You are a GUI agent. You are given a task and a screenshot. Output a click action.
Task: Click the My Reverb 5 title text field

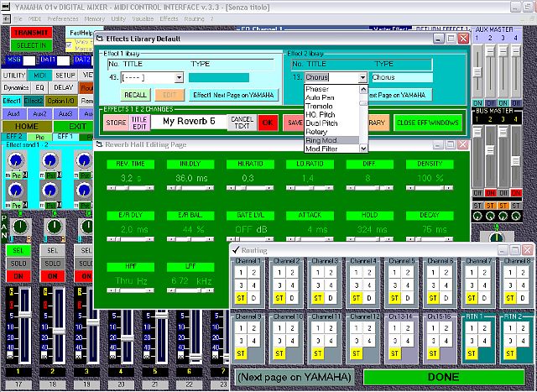[189, 122]
